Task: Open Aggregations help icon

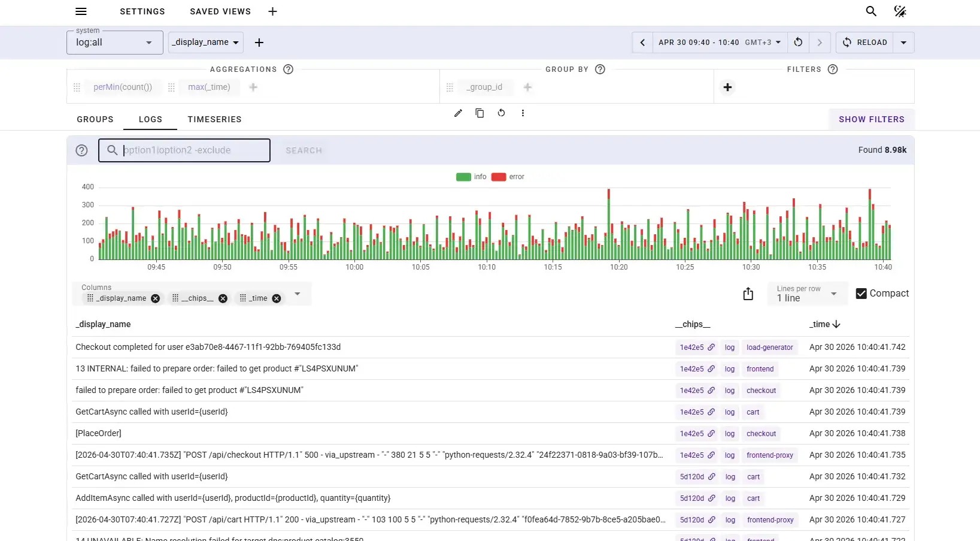Action: [x=288, y=69]
